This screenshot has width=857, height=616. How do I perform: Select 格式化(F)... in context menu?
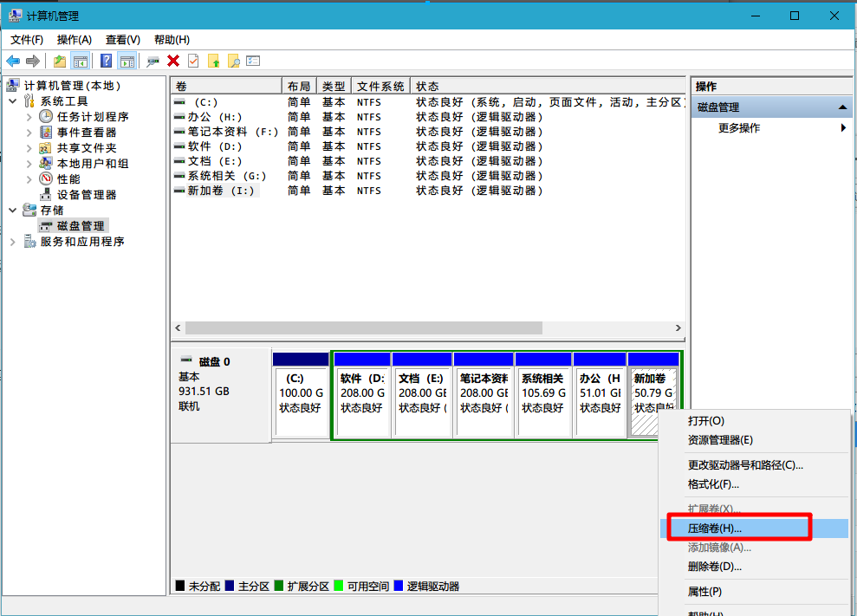click(x=713, y=484)
